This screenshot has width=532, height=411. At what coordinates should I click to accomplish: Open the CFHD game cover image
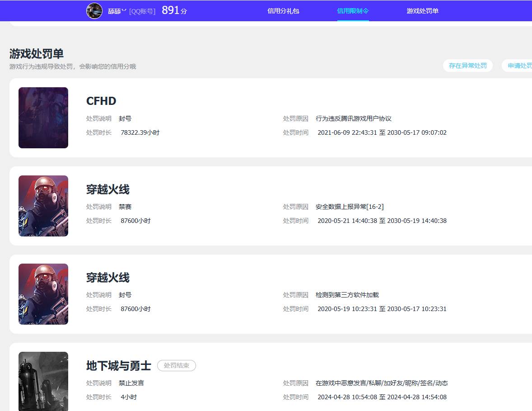[x=43, y=118]
